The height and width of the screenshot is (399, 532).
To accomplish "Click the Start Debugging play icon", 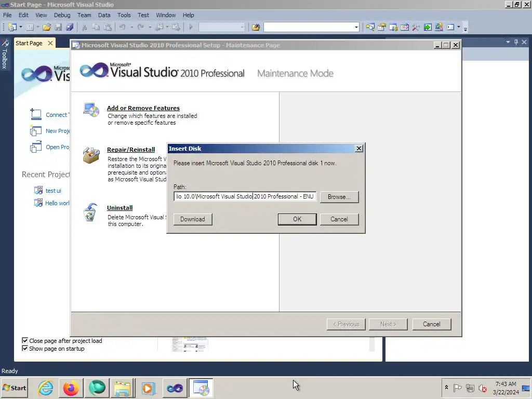I will pyautogui.click(x=191, y=27).
